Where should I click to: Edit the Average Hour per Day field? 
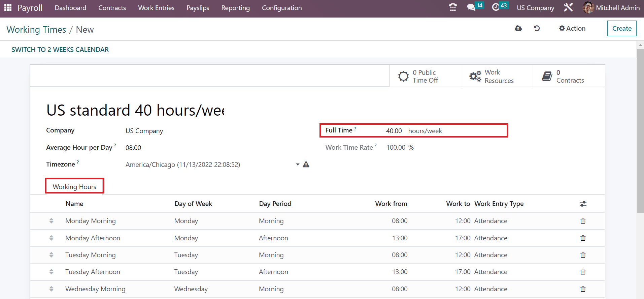tap(133, 148)
